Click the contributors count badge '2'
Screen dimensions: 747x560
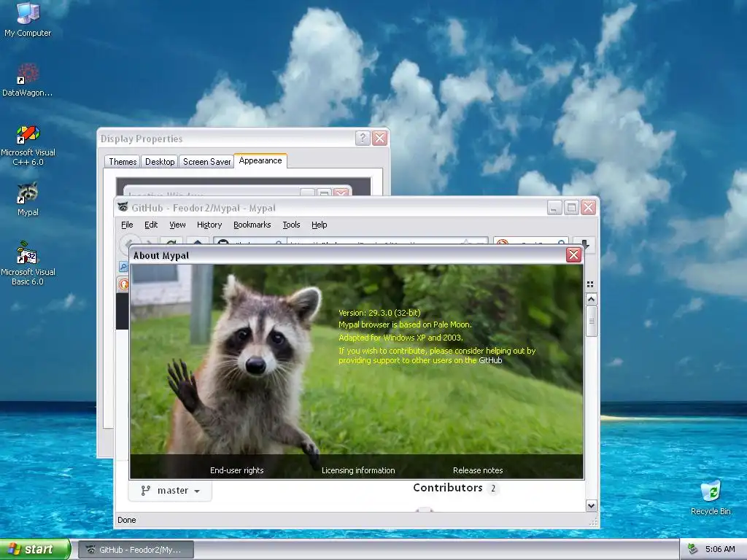click(x=493, y=488)
